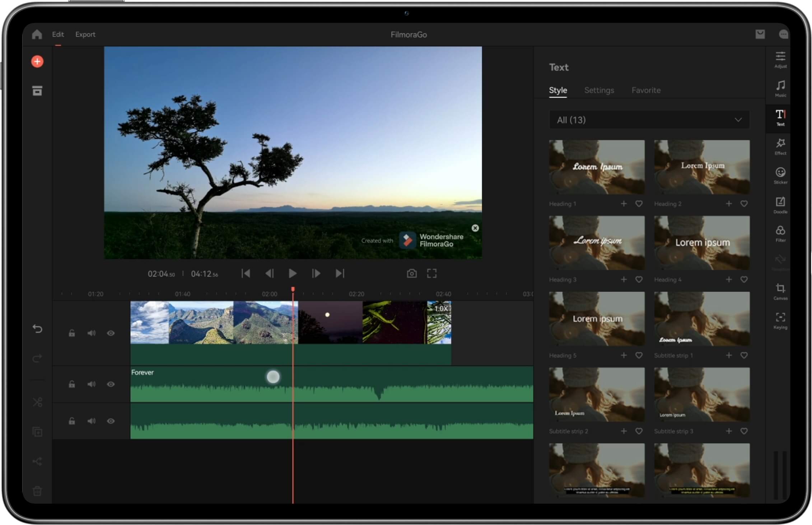812x525 pixels.
Task: Select the split scissors tool
Action: (x=37, y=402)
